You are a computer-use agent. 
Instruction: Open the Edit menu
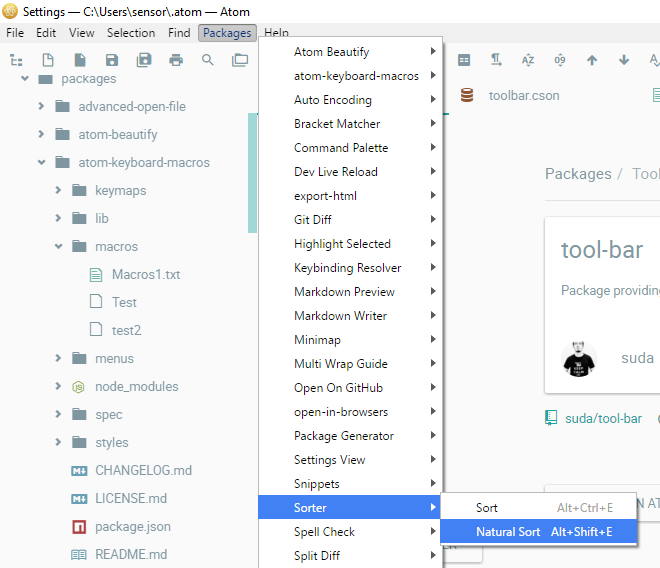[x=46, y=33]
